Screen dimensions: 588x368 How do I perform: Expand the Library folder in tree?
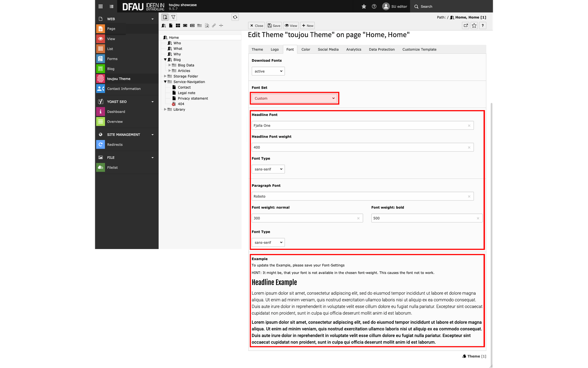[165, 109]
